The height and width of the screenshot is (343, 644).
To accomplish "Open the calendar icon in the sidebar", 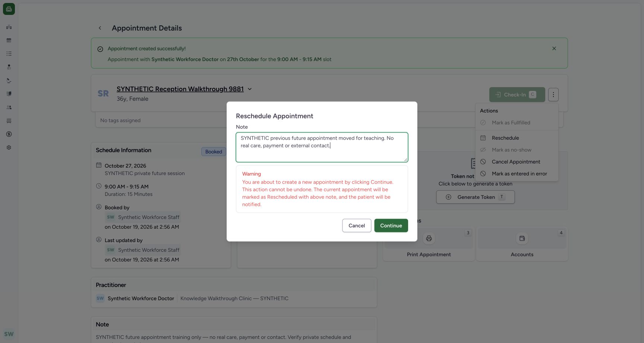I will point(9,40).
